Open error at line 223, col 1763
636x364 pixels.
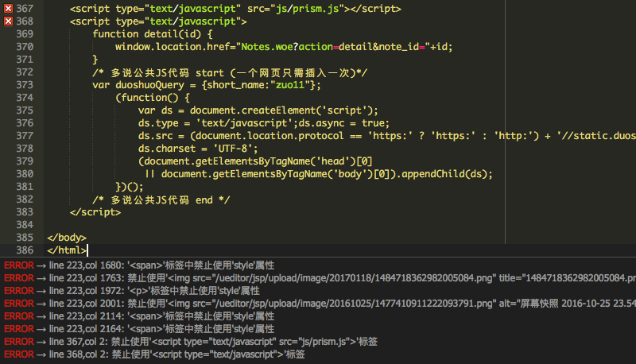[x=320, y=278]
